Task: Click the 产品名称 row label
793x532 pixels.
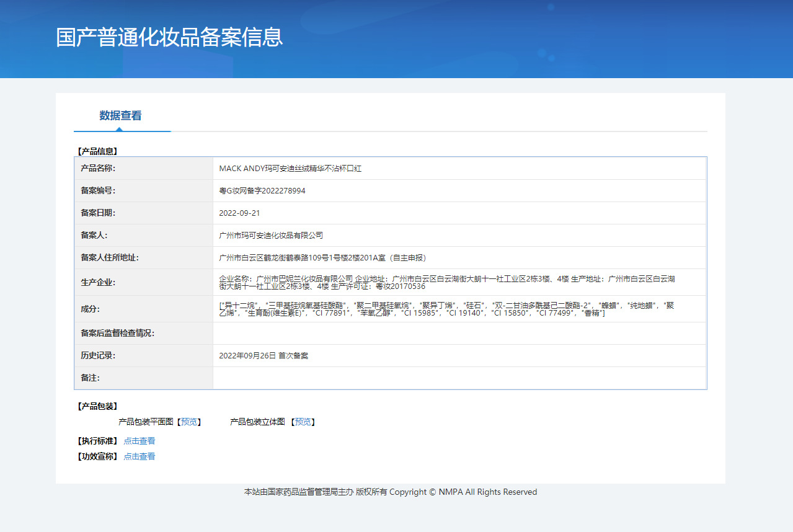Action: click(x=98, y=169)
